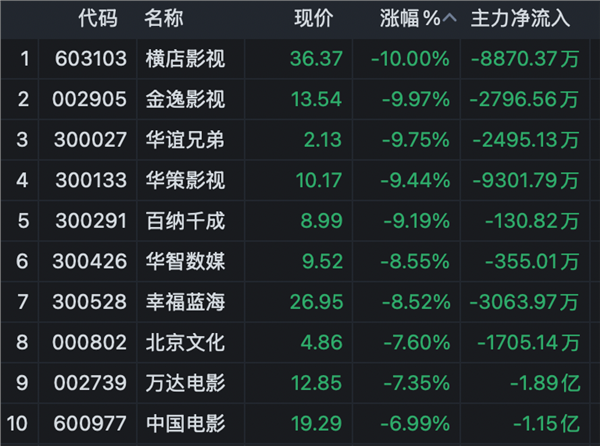600x446 pixels.
Task: Open the 百纳千成 stock entry
Action: [185, 220]
